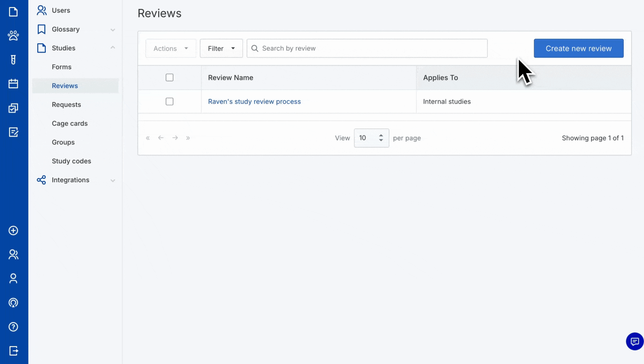Open the tasks icon below the calendar
The width and height of the screenshot is (644, 364).
point(13,108)
